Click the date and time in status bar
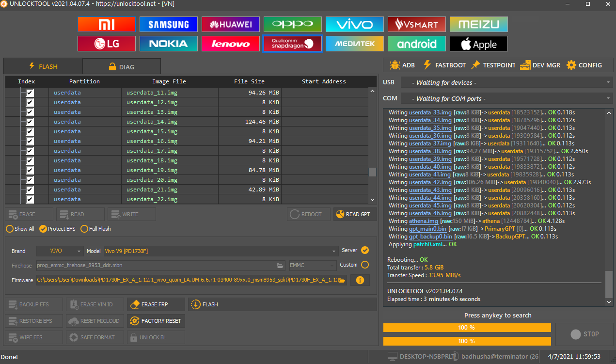 click(575, 356)
